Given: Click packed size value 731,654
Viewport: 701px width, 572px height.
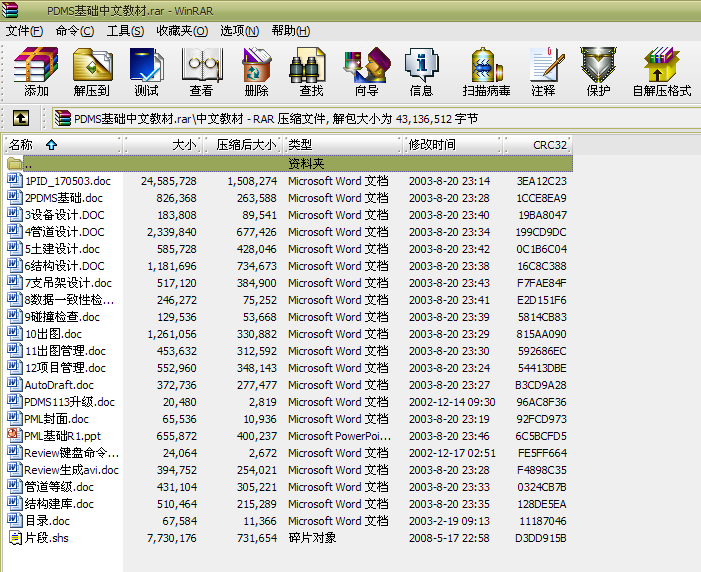Looking at the screenshot, I should pyautogui.click(x=257, y=538).
